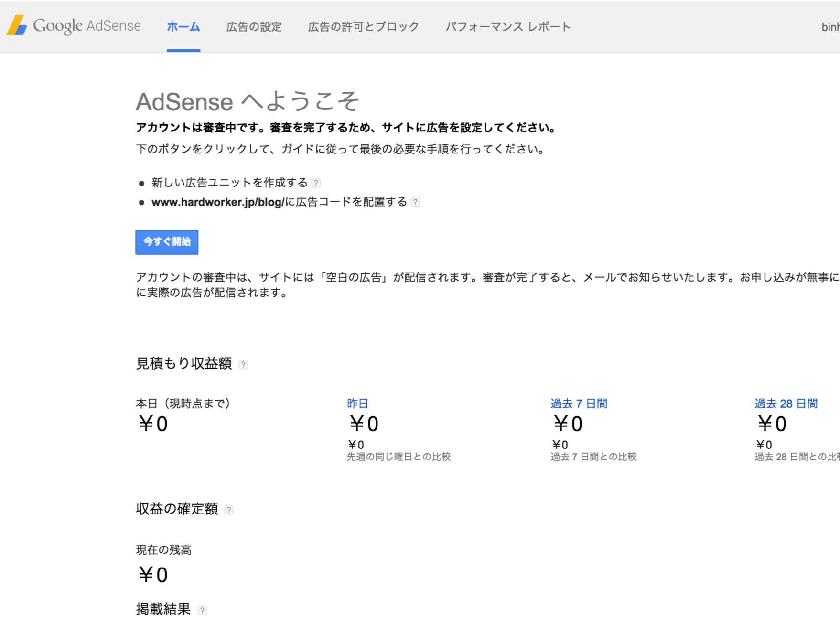Viewport: 840px width, 634px height.
Task: Click the Google AdSense logo
Action: [74, 26]
